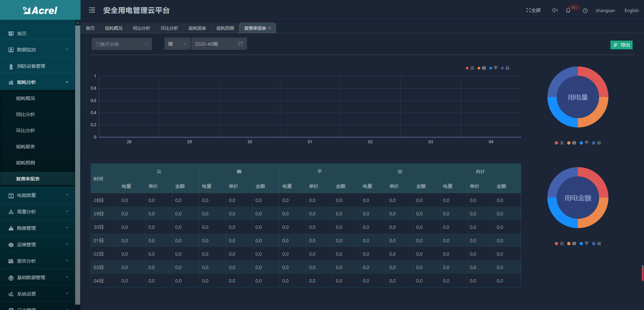This screenshot has width=644, height=310.
Task: Toggle 尖 series in line chart legend
Action: [x=470, y=68]
